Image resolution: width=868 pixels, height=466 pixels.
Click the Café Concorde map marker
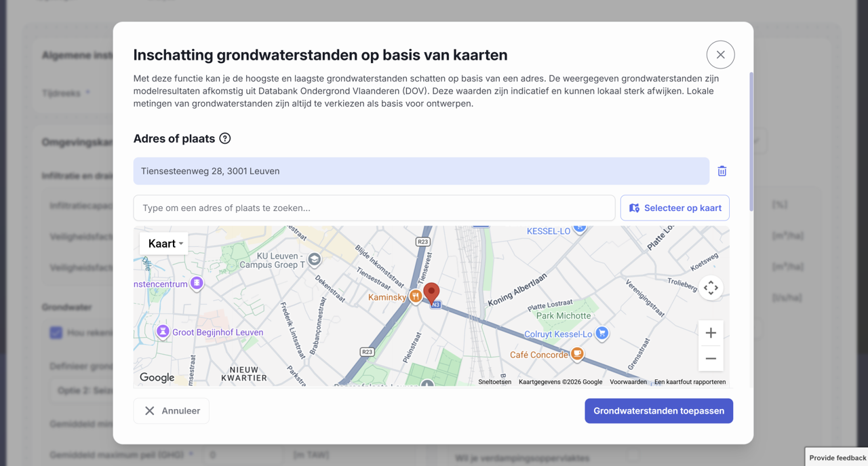(576, 354)
